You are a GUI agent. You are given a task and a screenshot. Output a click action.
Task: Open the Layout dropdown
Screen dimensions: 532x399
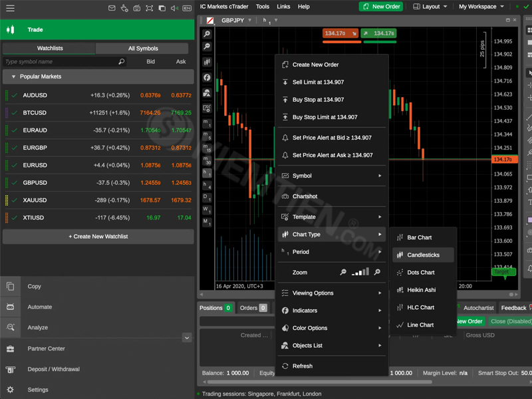pos(430,7)
